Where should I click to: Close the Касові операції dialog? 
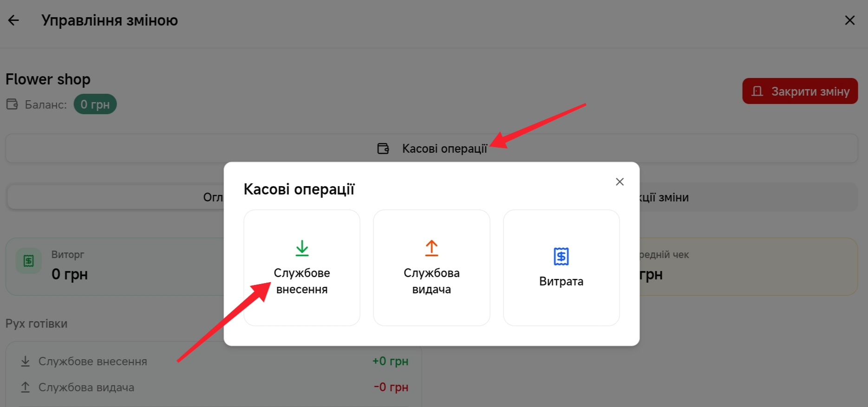[x=619, y=182]
